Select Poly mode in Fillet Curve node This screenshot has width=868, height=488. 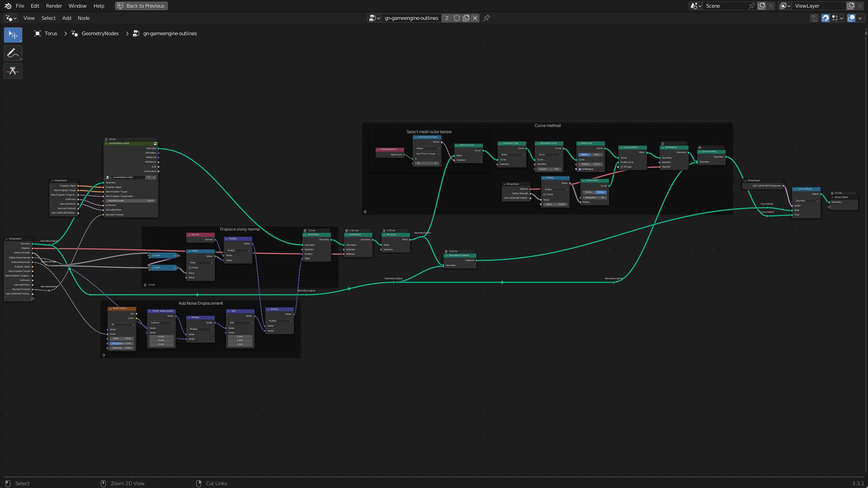pos(596,155)
